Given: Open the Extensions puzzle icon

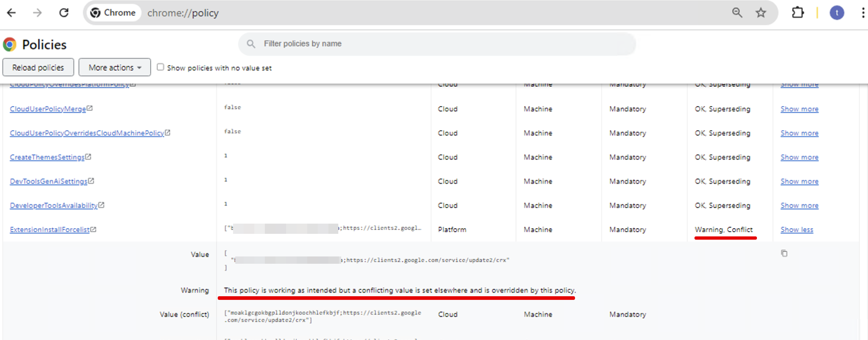Looking at the screenshot, I should coord(797,13).
